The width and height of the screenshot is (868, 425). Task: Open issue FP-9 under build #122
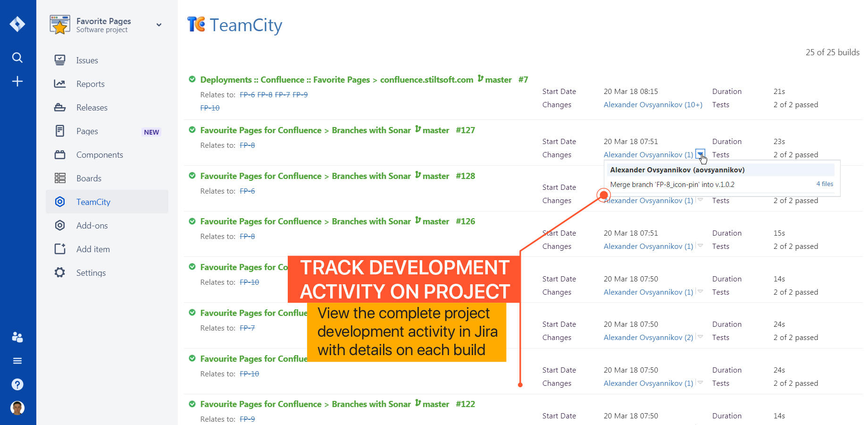coord(247,419)
